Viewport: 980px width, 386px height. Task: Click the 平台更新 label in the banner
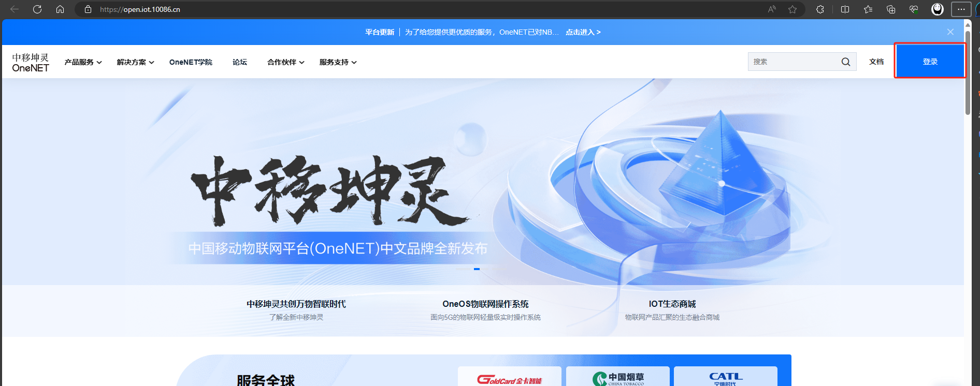[x=380, y=32]
